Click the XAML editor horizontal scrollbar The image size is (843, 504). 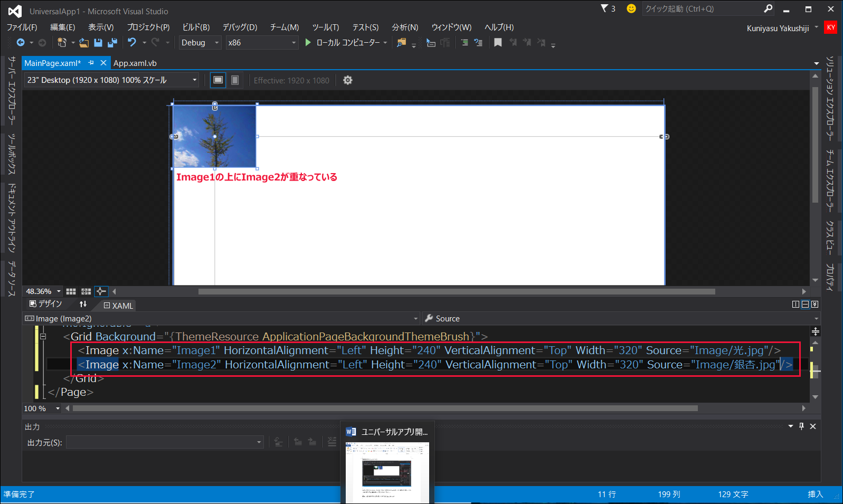[385, 408]
